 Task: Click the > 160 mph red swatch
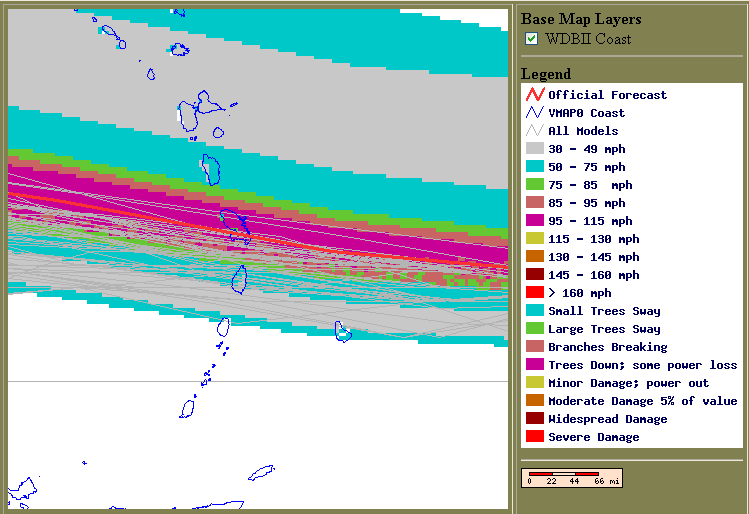click(x=535, y=292)
